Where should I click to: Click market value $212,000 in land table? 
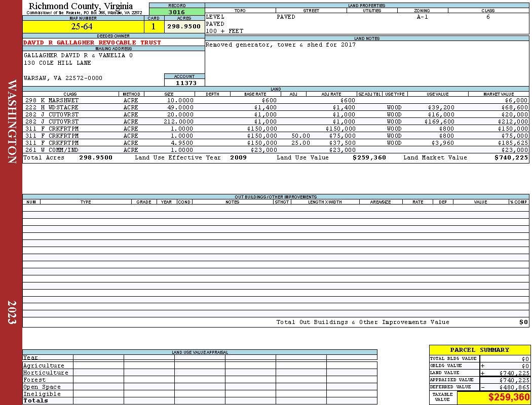(x=513, y=121)
